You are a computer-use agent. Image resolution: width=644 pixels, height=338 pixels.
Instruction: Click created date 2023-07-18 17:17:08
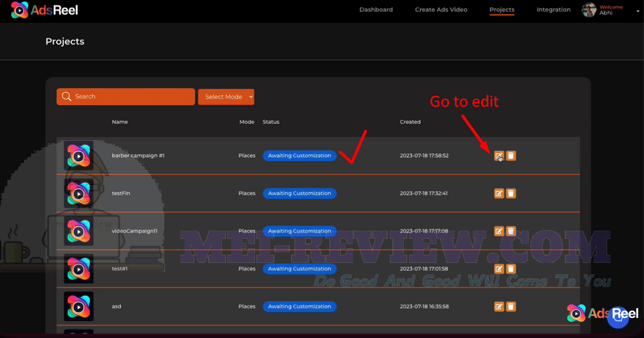(x=424, y=231)
